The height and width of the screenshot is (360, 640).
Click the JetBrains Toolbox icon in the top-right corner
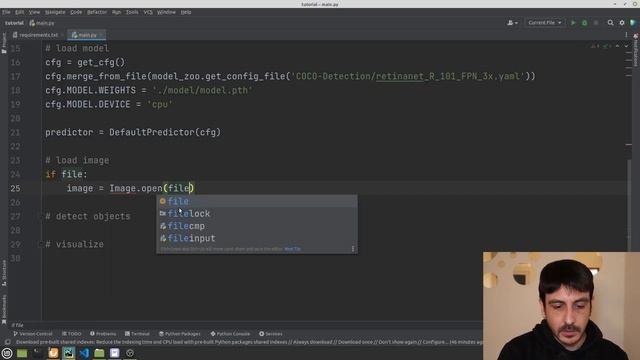coord(633,23)
